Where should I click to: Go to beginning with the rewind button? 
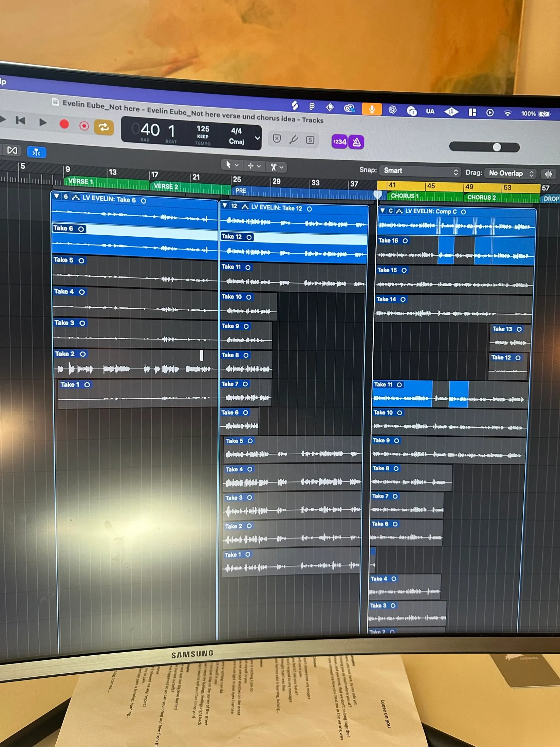[x=21, y=121]
